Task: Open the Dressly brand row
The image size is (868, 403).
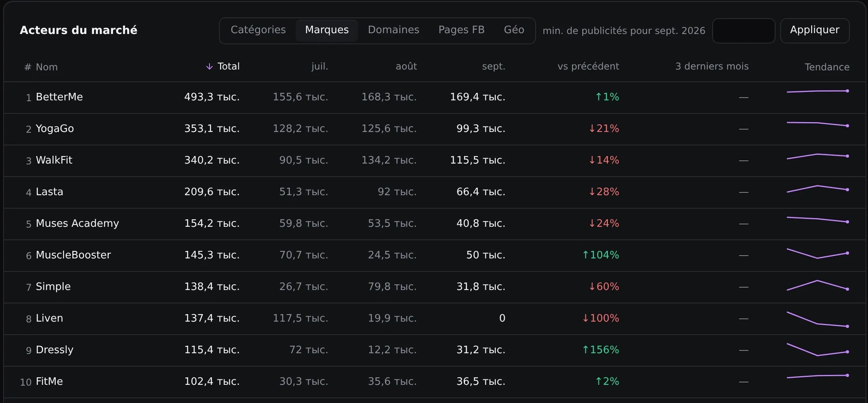Action: pos(435,350)
